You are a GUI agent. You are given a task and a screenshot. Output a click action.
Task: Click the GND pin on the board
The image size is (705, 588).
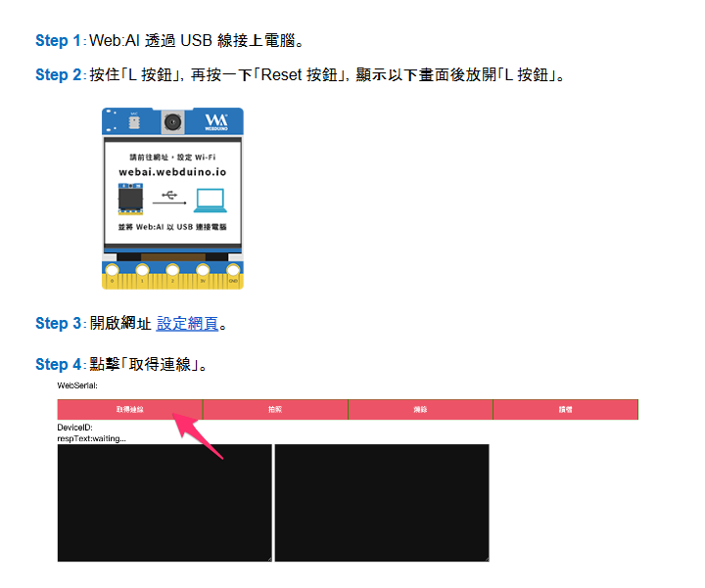(233, 270)
